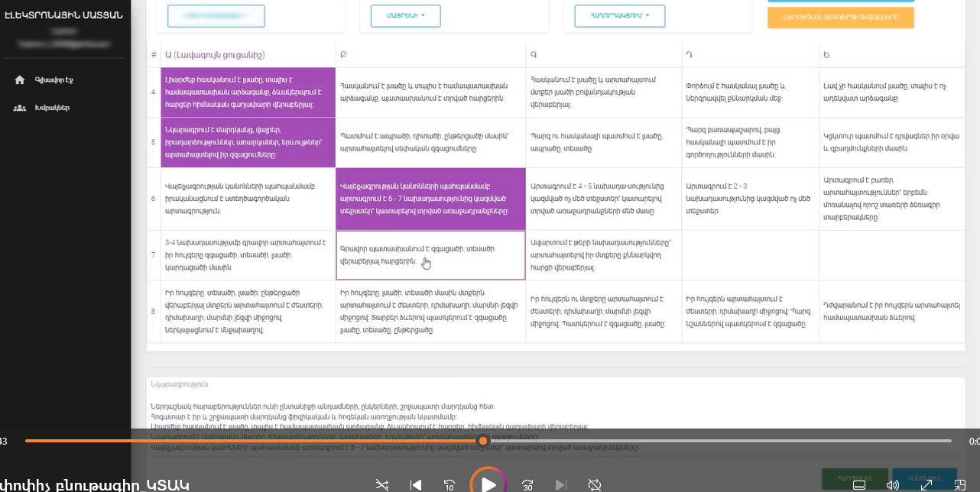Select the row 6 cell under column Ե
Screen dimensions: 980x492
[x=892, y=199]
